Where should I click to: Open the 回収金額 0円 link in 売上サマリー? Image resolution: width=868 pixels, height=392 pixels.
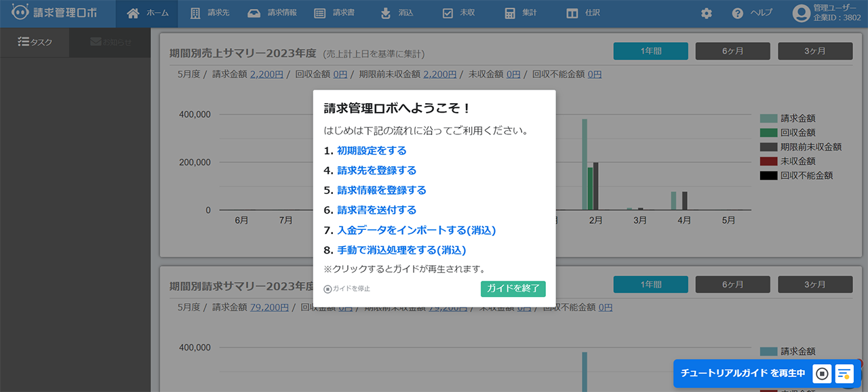pos(340,75)
